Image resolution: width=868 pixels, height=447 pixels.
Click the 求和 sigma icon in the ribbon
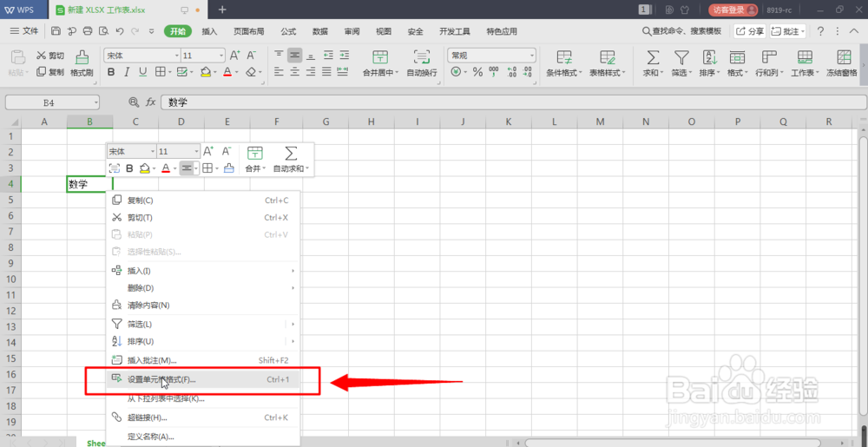pos(654,57)
